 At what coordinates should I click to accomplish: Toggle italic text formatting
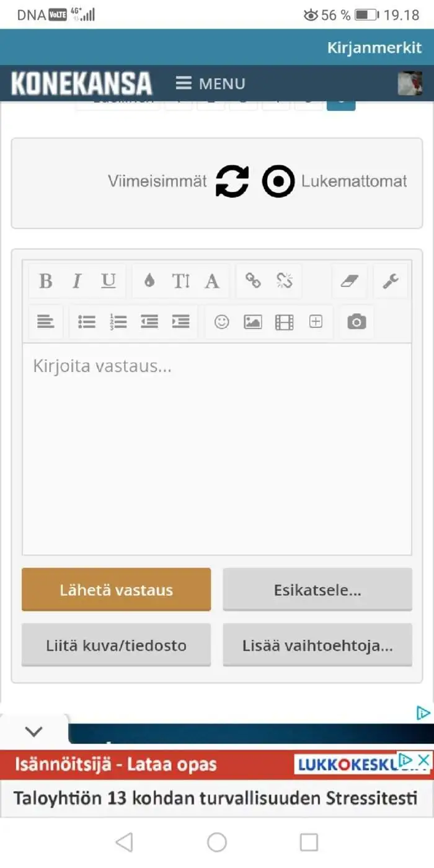[x=77, y=281]
